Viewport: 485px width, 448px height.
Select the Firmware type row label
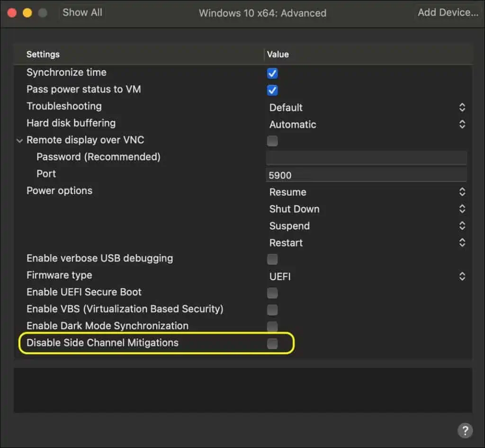(x=59, y=275)
